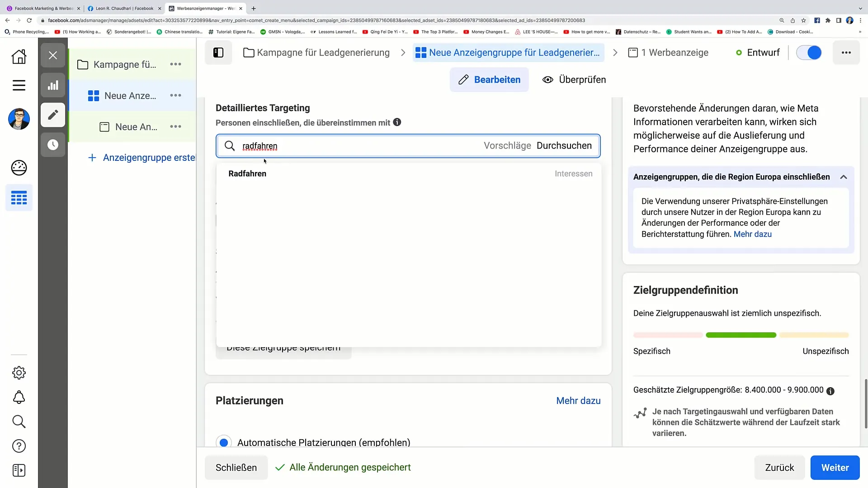The height and width of the screenshot is (488, 868).
Task: Open 1 Werbeanzeige breadcrumb
Action: coord(668,52)
